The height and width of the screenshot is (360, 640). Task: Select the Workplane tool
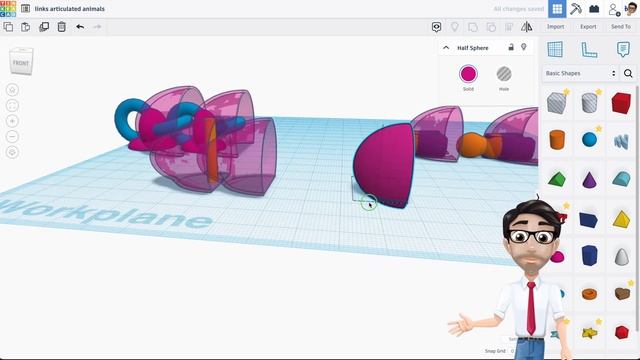coord(555,49)
